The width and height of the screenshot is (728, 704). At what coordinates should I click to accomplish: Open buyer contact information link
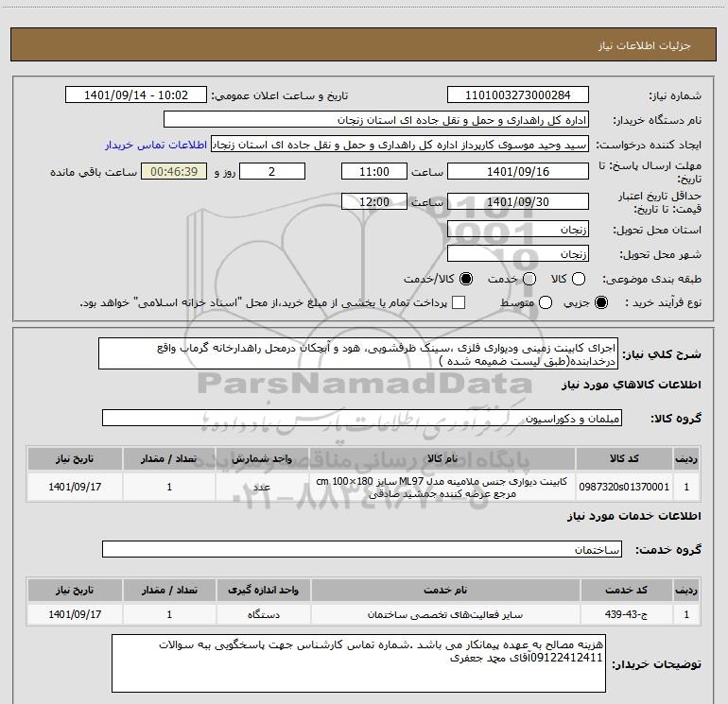pyautogui.click(x=156, y=145)
